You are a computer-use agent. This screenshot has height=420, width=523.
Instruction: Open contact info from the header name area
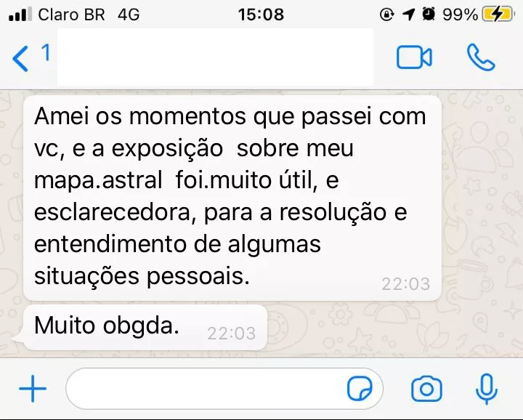click(215, 57)
